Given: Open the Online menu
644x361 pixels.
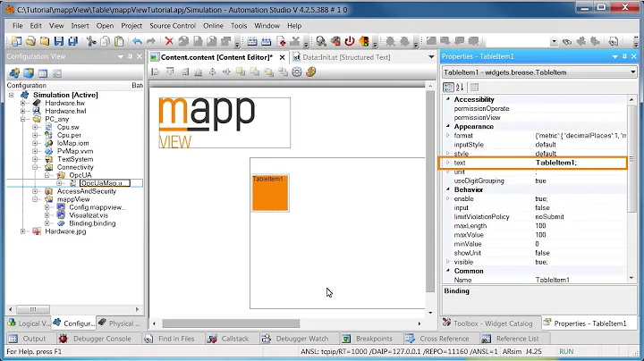Looking at the screenshot, I should pyautogui.click(x=213, y=25).
